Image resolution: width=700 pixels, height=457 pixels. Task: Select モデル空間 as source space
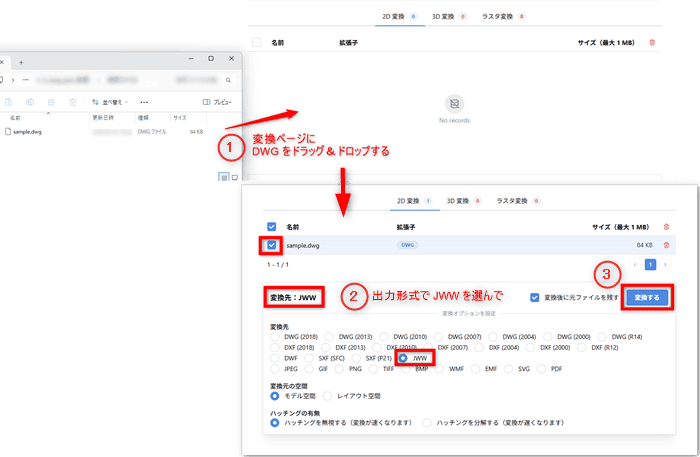tap(275, 396)
